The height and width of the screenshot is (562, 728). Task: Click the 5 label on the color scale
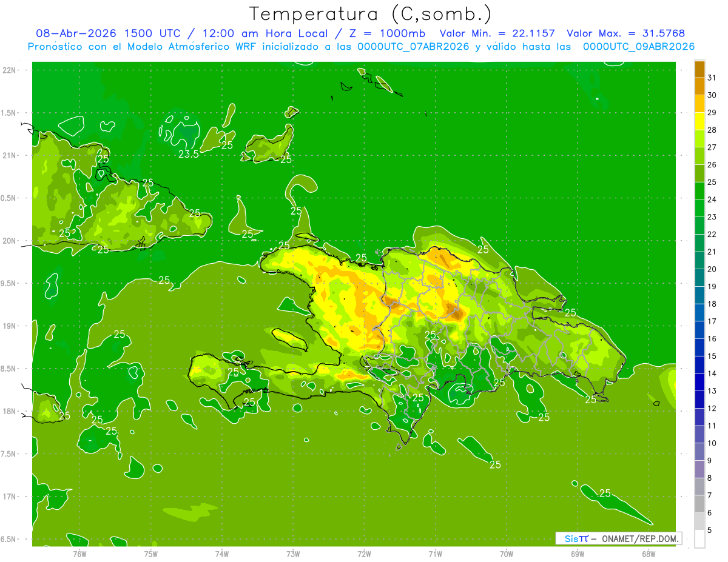coord(710,530)
